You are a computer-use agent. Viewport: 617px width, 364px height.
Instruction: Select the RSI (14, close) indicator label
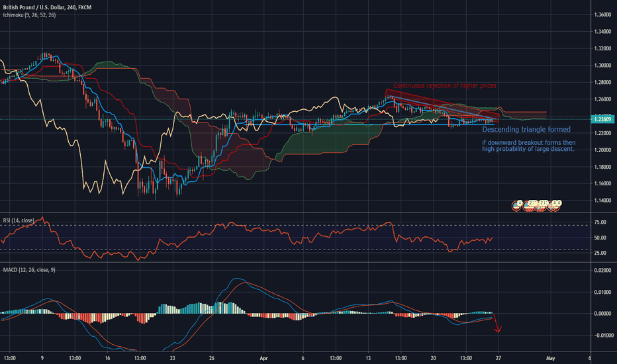[x=19, y=220]
